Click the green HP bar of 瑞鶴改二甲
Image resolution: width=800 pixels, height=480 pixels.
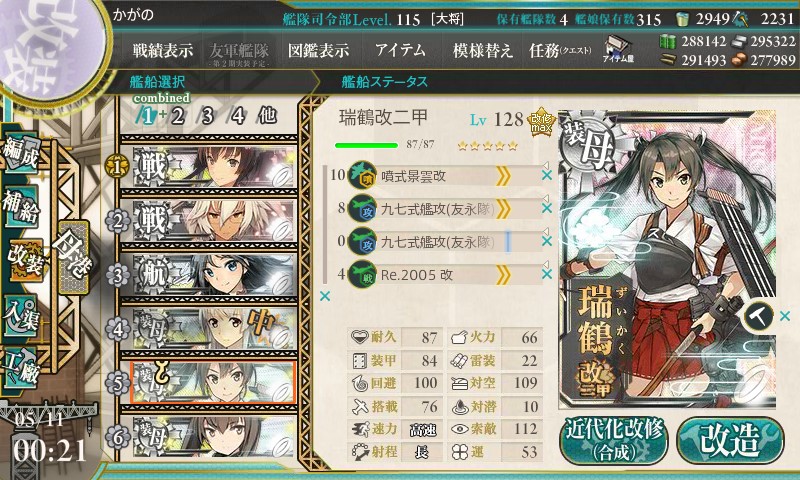(366, 145)
